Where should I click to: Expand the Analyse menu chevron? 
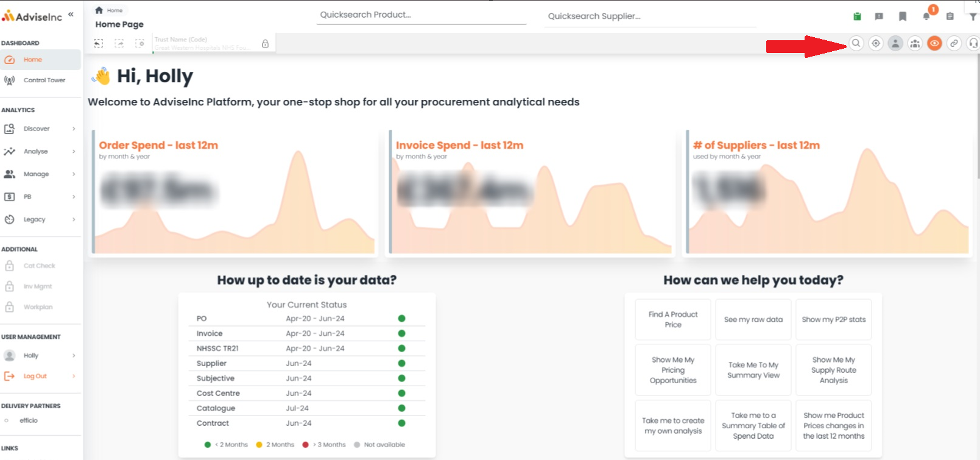[x=74, y=151]
